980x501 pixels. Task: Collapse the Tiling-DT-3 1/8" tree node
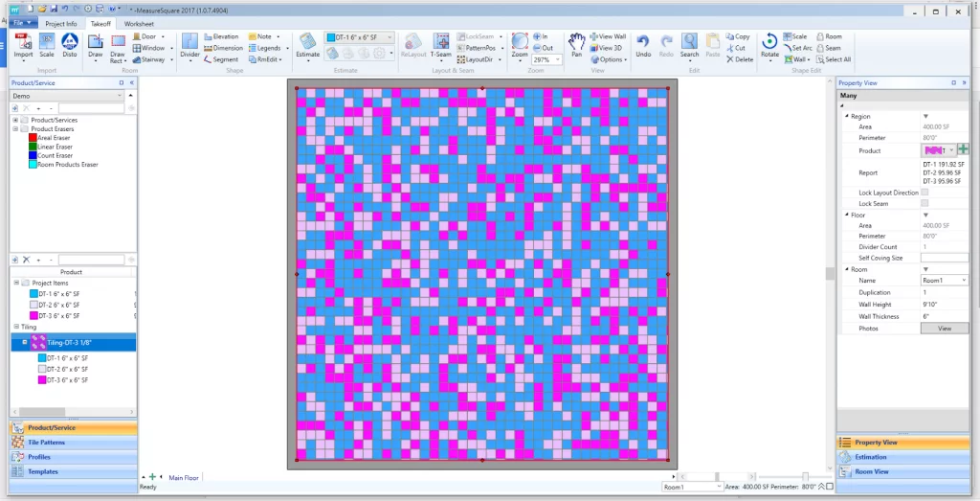[25, 342]
